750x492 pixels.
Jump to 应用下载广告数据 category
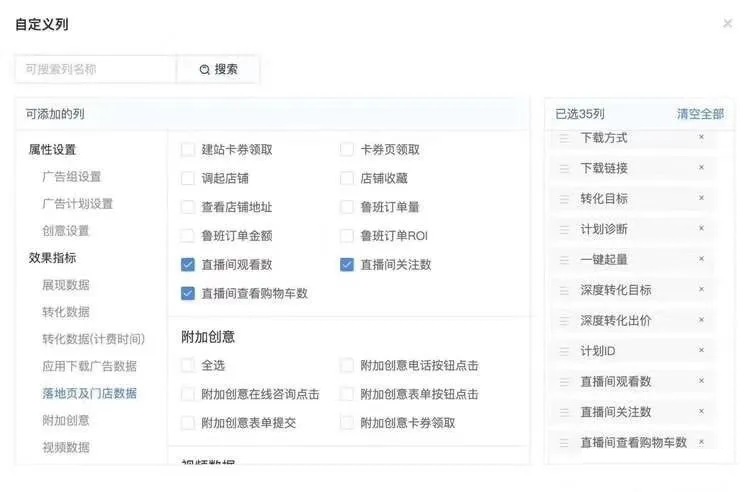[89, 366]
